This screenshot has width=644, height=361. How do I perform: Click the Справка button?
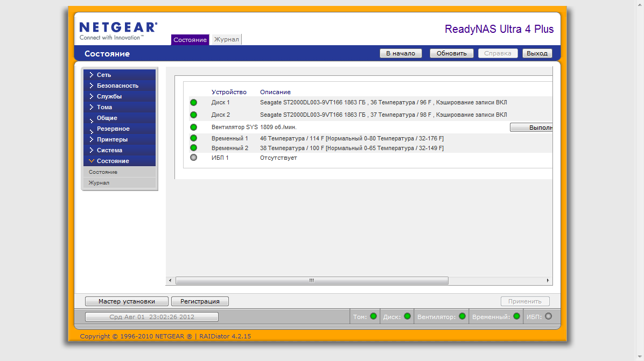coord(498,53)
